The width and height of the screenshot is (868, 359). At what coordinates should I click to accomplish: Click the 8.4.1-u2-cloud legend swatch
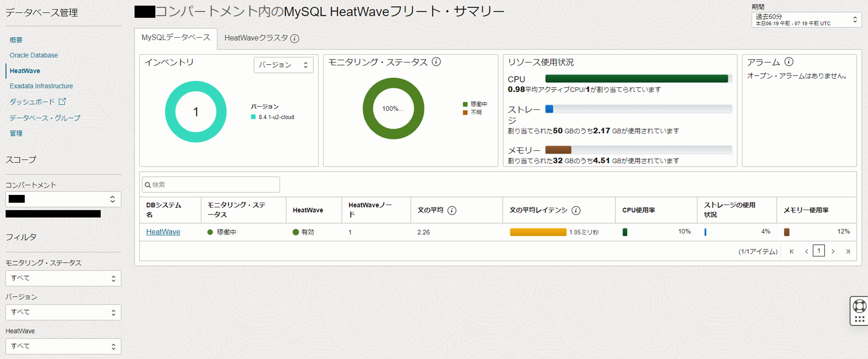253,117
